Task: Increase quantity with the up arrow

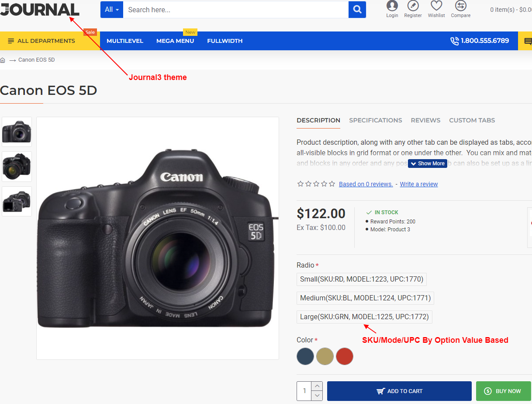Action: pyautogui.click(x=317, y=387)
